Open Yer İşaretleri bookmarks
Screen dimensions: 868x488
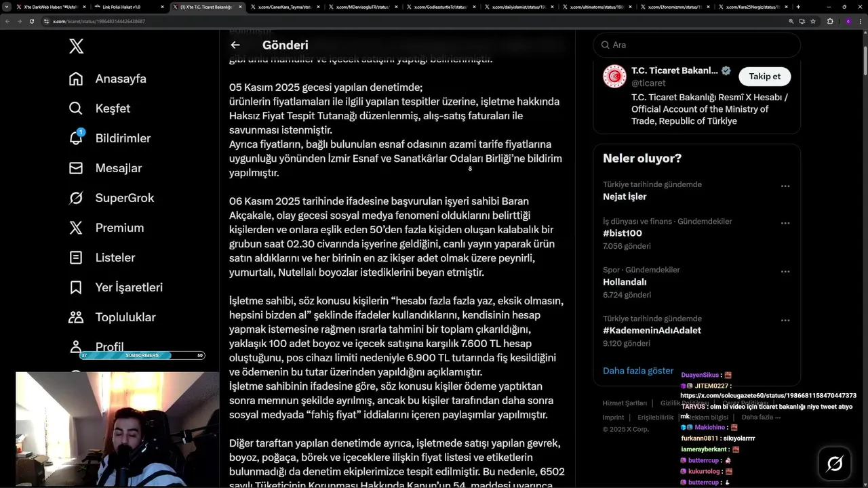click(115, 287)
